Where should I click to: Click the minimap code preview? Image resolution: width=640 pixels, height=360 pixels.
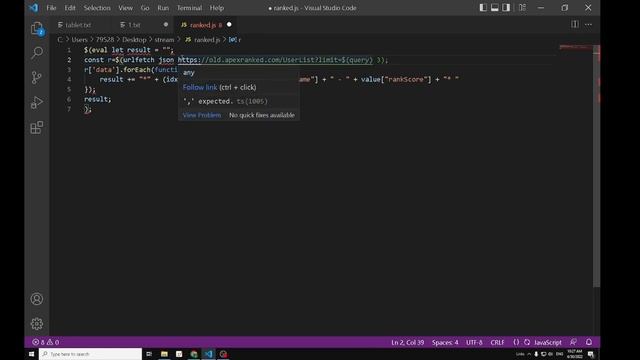click(576, 47)
